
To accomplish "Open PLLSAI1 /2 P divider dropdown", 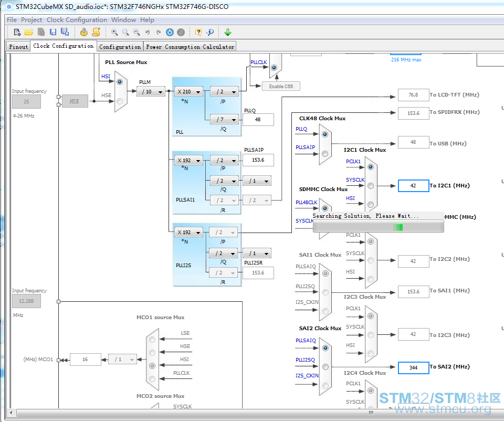I will click(224, 160).
